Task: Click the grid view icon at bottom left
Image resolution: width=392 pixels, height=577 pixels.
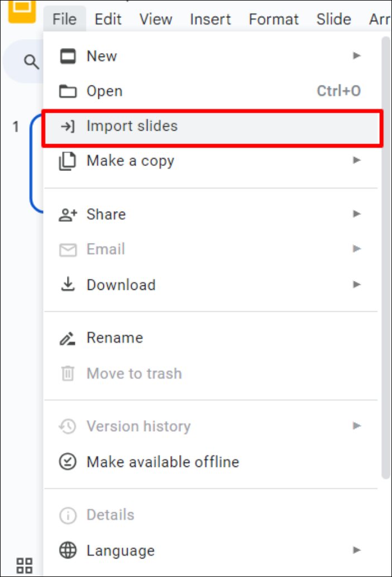Action: click(x=25, y=565)
